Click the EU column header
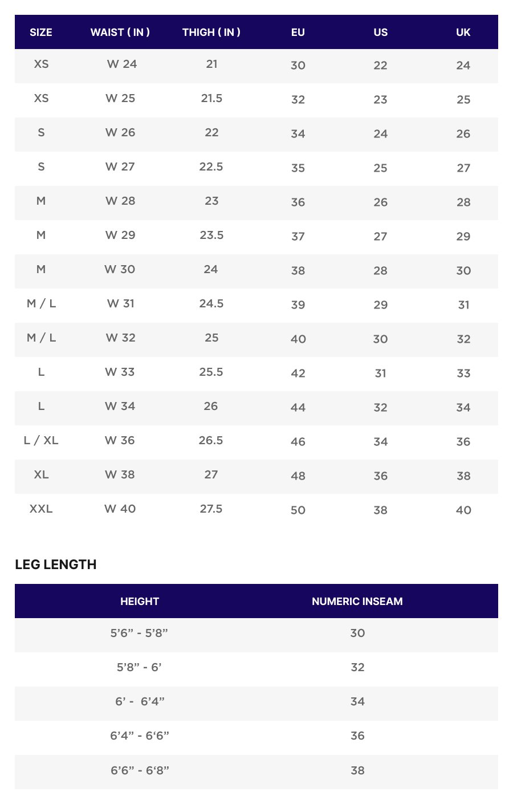Image resolution: width=513 pixels, height=812 pixels. pos(298,33)
